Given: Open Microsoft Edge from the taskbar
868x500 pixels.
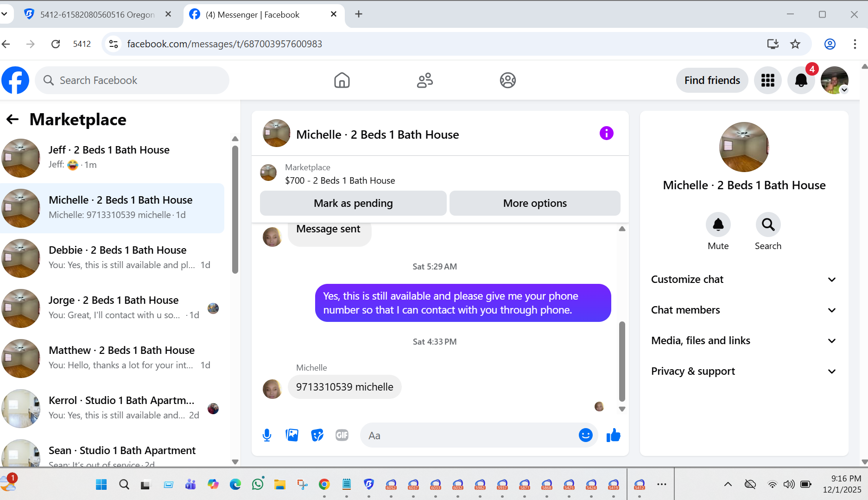Looking at the screenshot, I should [x=235, y=484].
